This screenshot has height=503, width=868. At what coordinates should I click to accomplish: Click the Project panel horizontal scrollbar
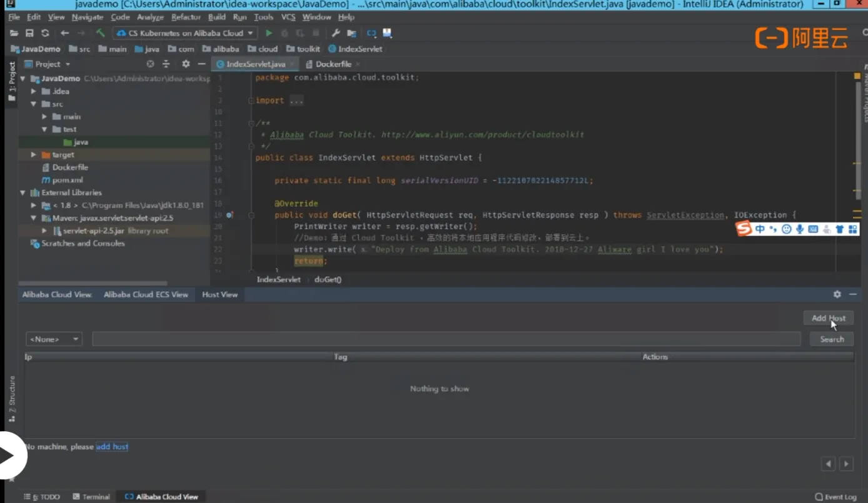point(93,284)
